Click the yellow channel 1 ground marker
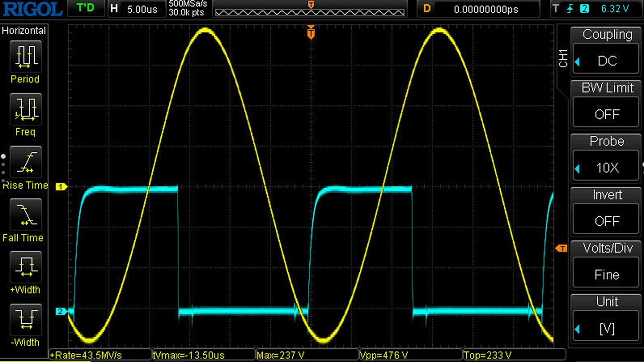The height and width of the screenshot is (362, 644). point(61,187)
